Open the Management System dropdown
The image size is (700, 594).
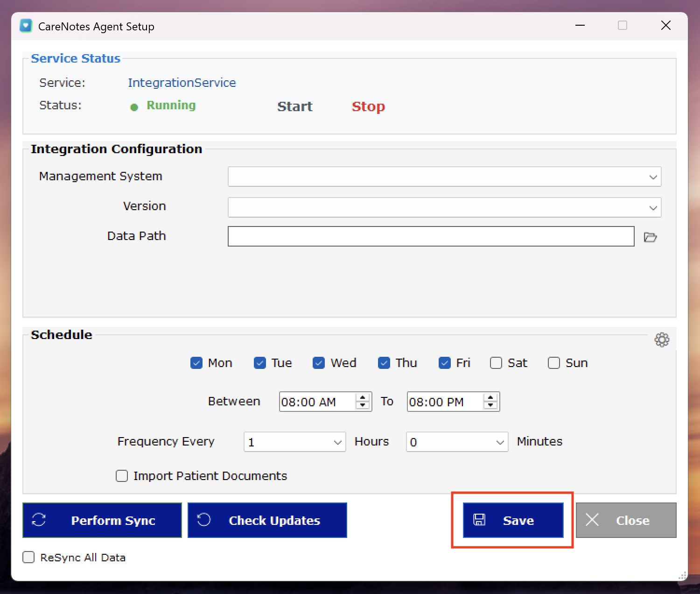(444, 177)
